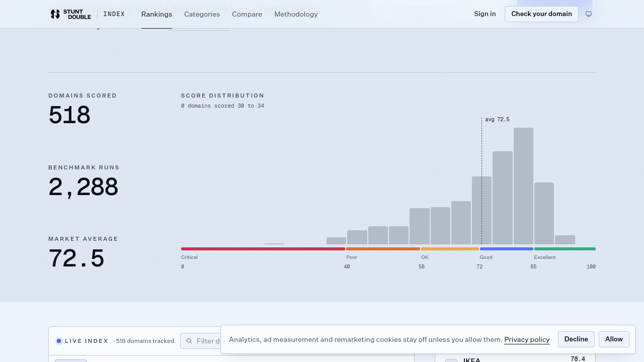Click the "avg 72.5" marker label
The height and width of the screenshot is (362, 644).
point(497,120)
